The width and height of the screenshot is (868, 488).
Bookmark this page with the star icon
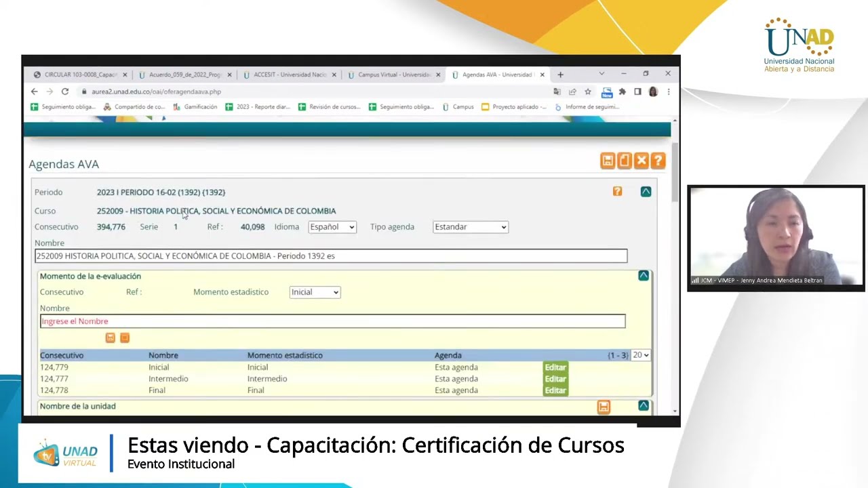click(x=588, y=91)
